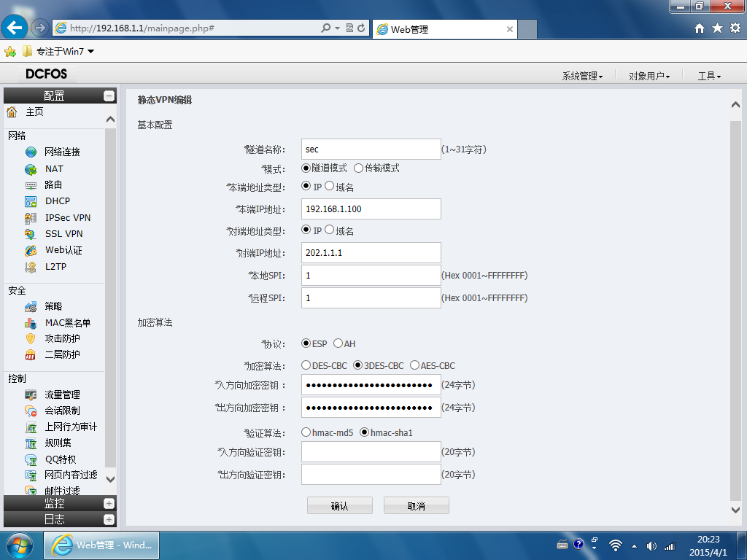
Task: Click the 对端IP地址 input field
Action: coord(371,253)
